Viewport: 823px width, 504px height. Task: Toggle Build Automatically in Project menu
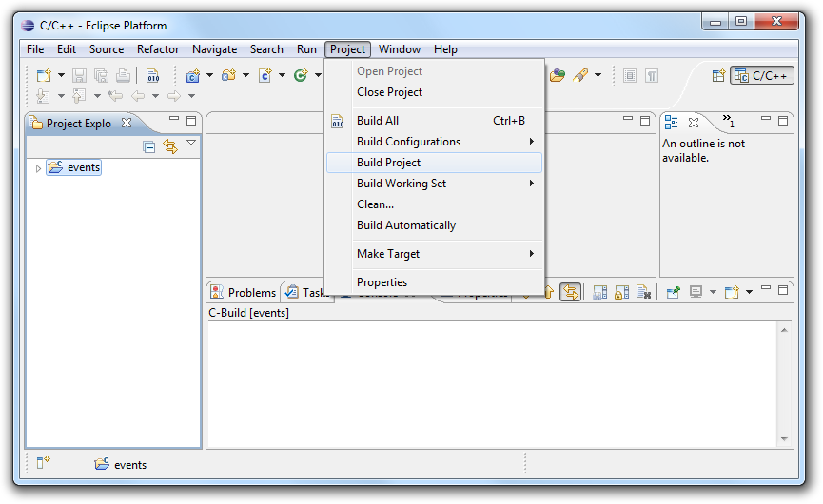[x=434, y=225]
